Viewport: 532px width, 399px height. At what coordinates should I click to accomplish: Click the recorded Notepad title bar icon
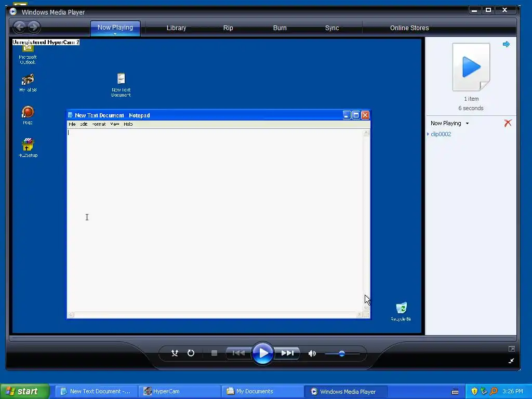(x=70, y=115)
